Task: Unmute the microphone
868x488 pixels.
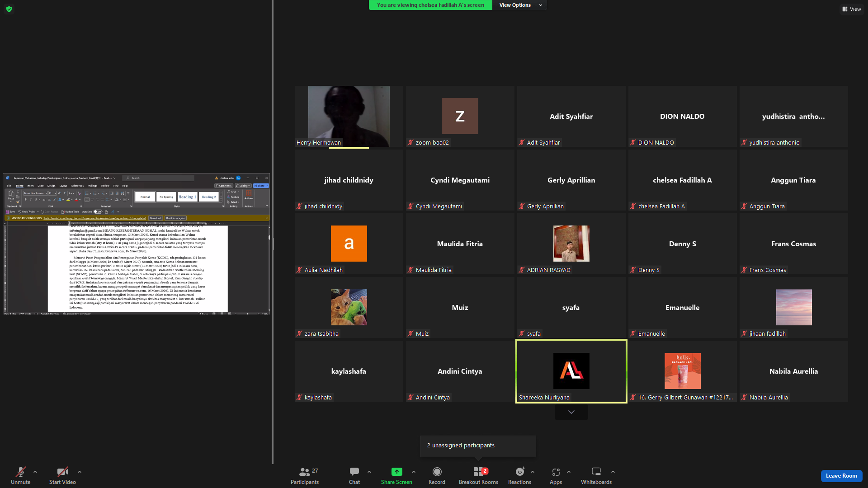Action: (21, 475)
